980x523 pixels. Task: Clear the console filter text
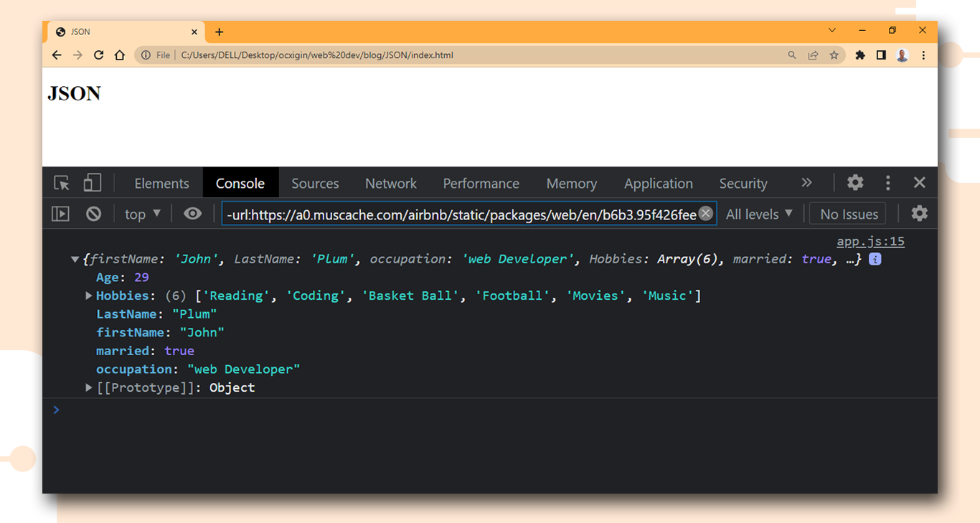click(x=706, y=213)
